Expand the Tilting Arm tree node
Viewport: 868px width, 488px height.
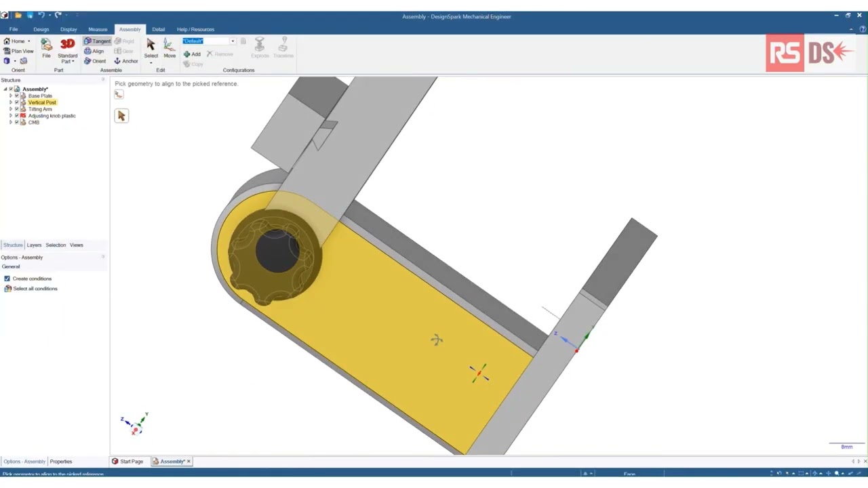click(x=11, y=109)
